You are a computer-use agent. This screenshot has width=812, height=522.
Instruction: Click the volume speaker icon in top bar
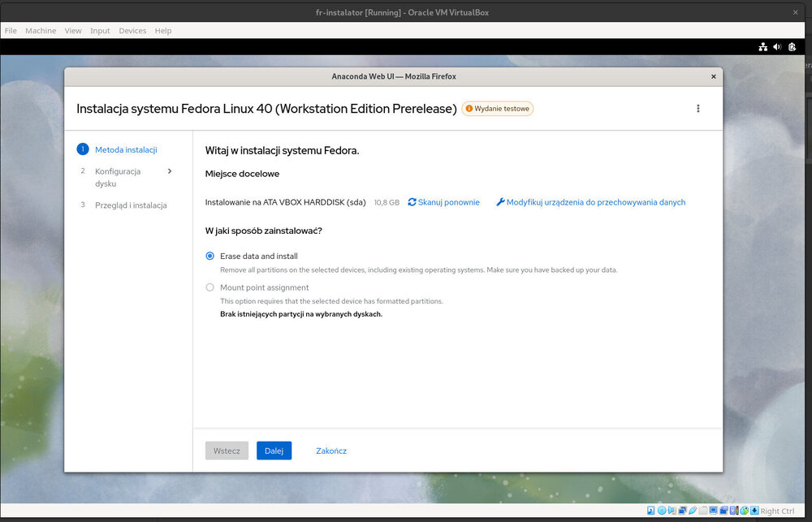777,47
